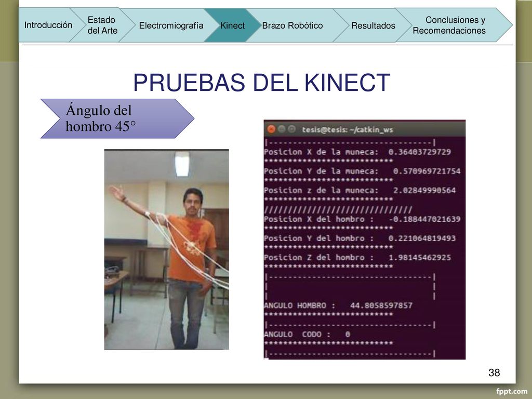
Task: Click the row of slashes separator in terminal
Action: 338,210
